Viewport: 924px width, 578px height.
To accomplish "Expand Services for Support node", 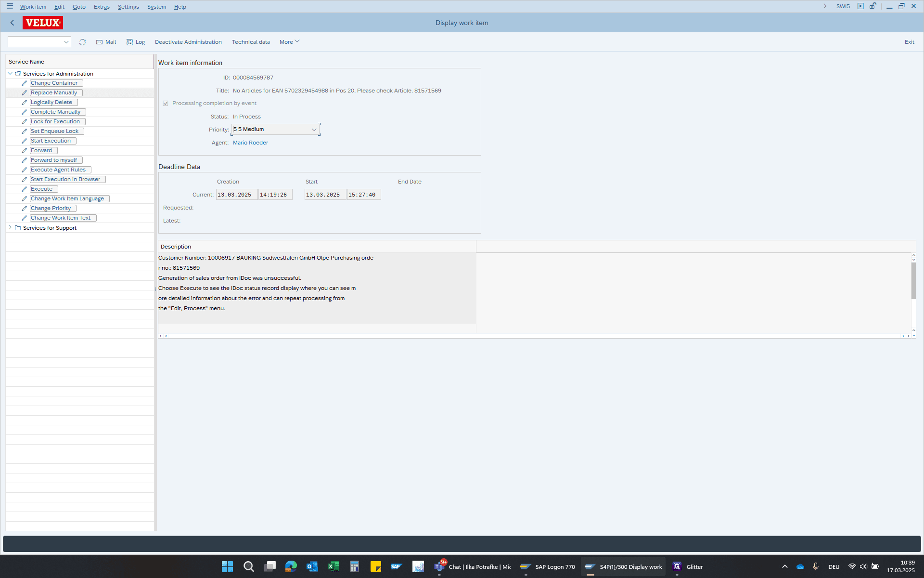I will pyautogui.click(x=10, y=227).
